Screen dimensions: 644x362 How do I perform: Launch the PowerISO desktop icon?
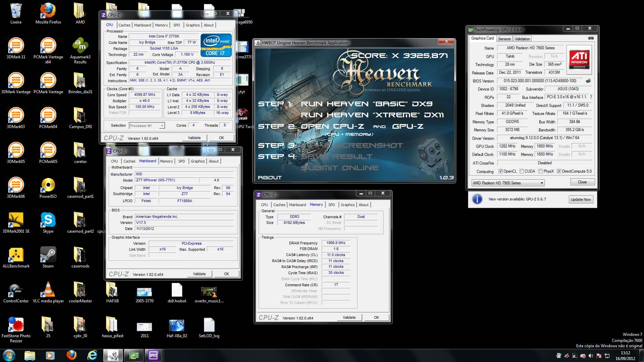pos(48,188)
